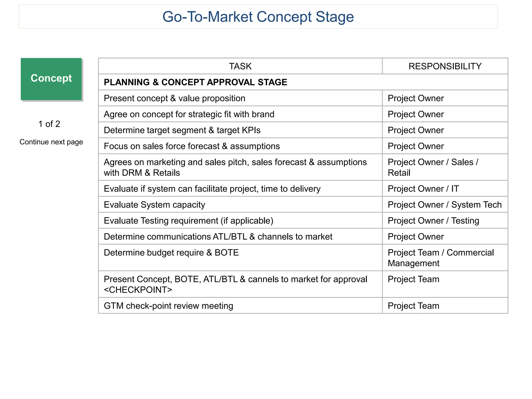Select 'Determine communications ATL/BTL' row

tap(303, 236)
